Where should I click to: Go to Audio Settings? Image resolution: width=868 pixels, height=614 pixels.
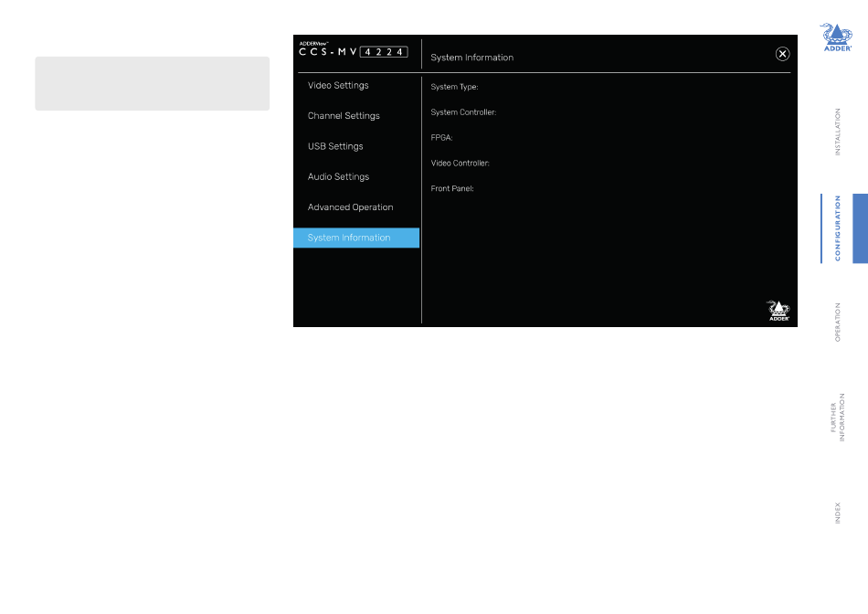[338, 176]
